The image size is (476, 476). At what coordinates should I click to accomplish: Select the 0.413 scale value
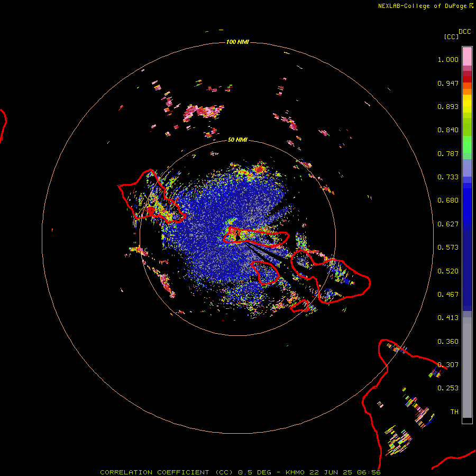(448, 318)
